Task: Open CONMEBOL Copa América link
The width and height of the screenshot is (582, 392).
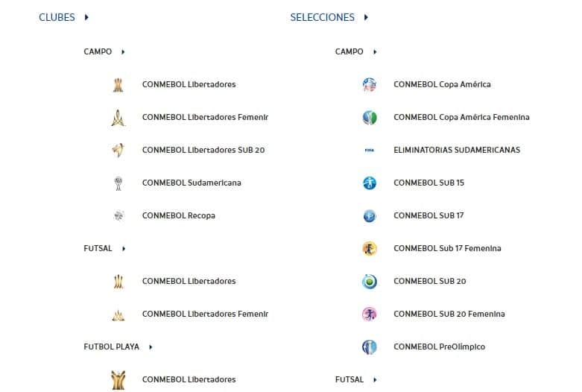Action: coord(442,84)
